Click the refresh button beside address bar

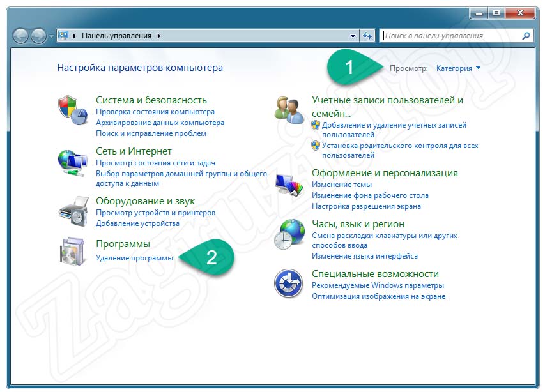[x=367, y=36]
